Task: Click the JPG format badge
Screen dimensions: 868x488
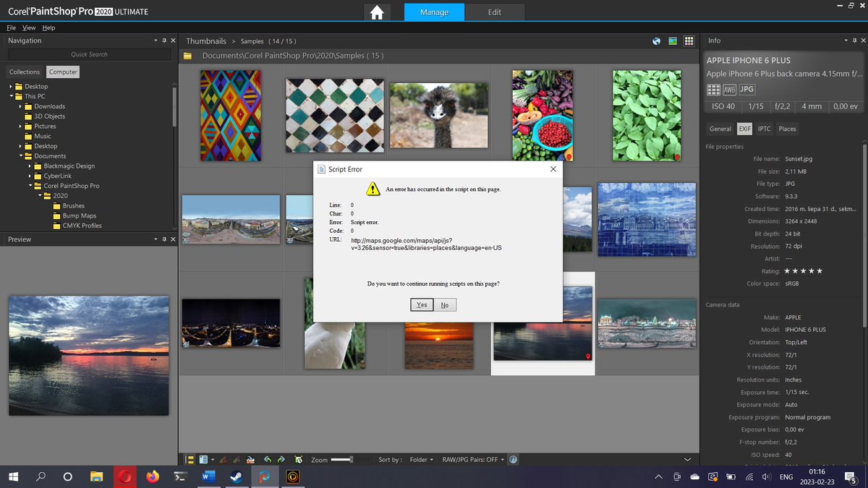Action: coord(746,90)
